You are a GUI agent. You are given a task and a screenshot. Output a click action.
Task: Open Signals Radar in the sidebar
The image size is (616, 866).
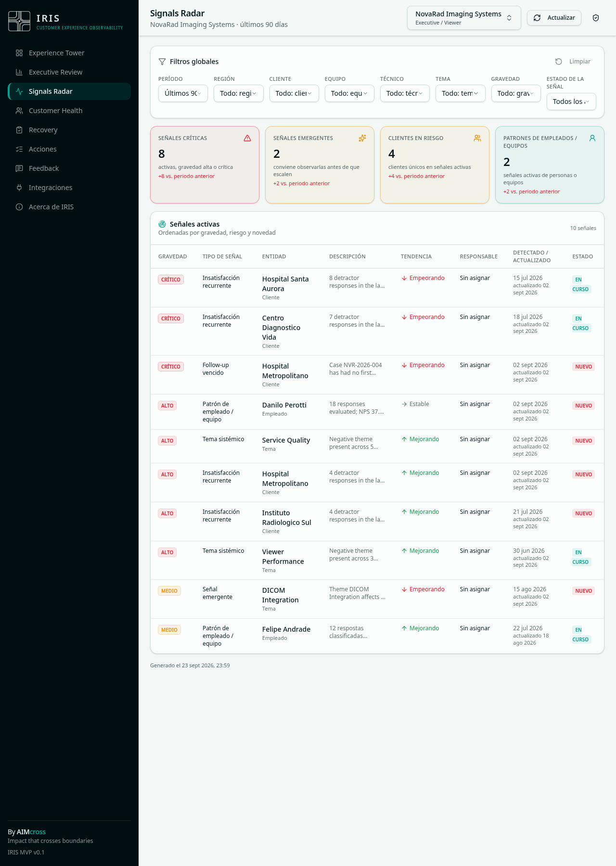click(x=69, y=91)
